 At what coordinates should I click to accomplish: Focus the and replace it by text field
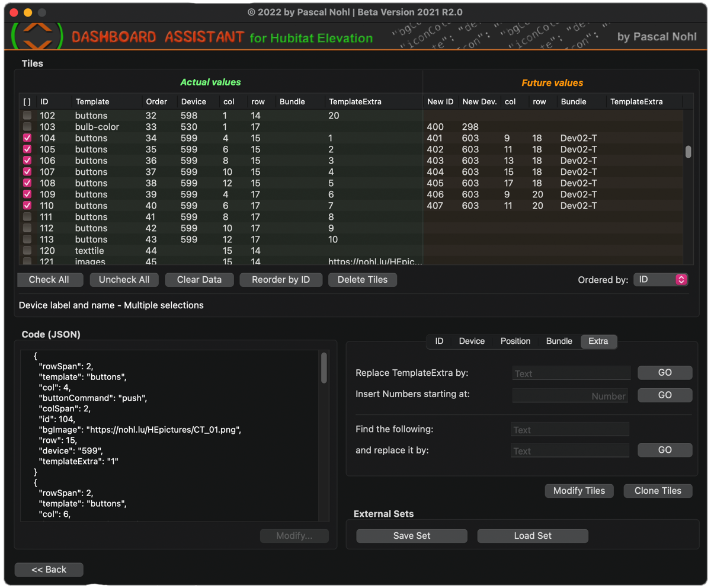[x=570, y=451]
